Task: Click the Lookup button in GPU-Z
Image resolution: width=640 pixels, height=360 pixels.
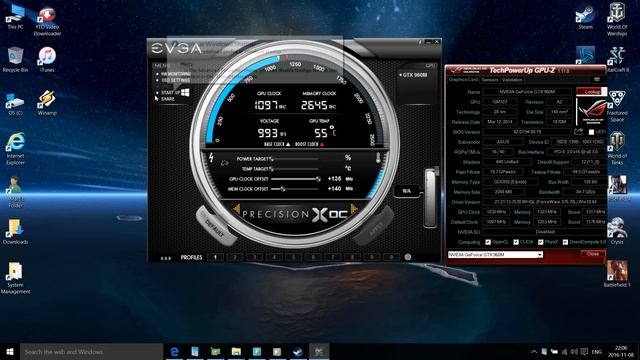Action: tap(591, 92)
